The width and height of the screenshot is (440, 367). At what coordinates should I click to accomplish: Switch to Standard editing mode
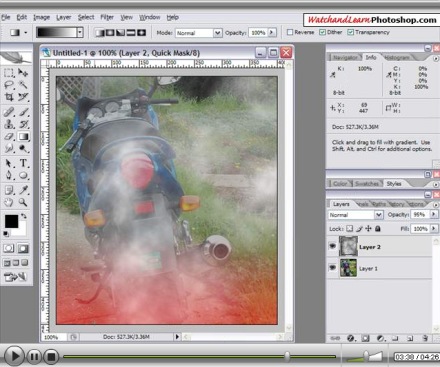click(x=9, y=248)
